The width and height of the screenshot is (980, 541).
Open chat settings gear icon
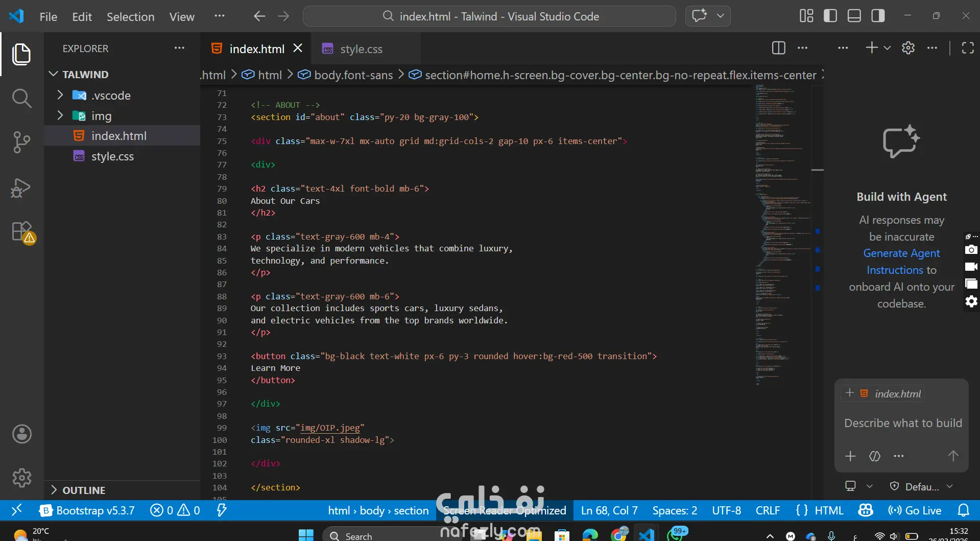[x=908, y=48]
